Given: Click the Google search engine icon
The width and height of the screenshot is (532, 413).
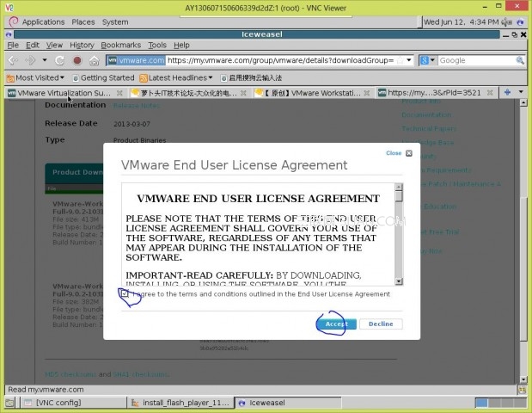Looking at the screenshot, I should [x=424, y=60].
